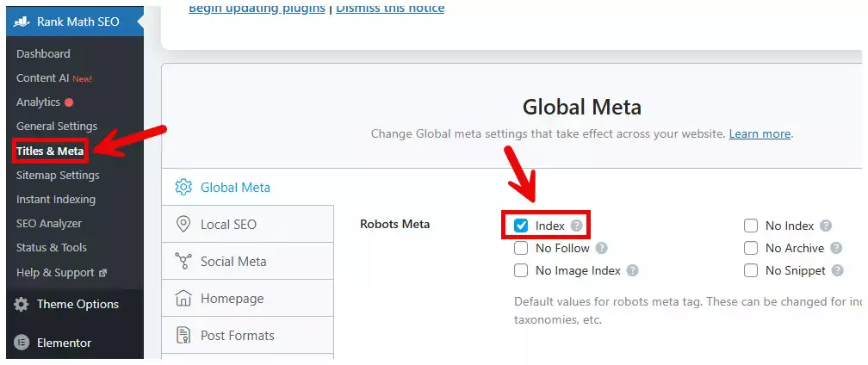Switch to Social Meta tab

(247, 261)
